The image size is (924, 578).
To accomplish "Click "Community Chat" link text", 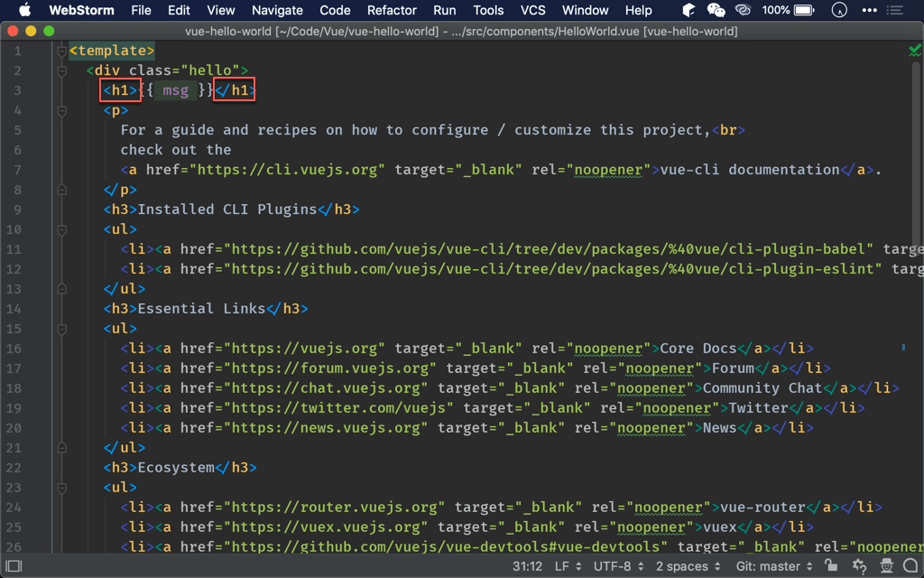I will click(x=762, y=388).
